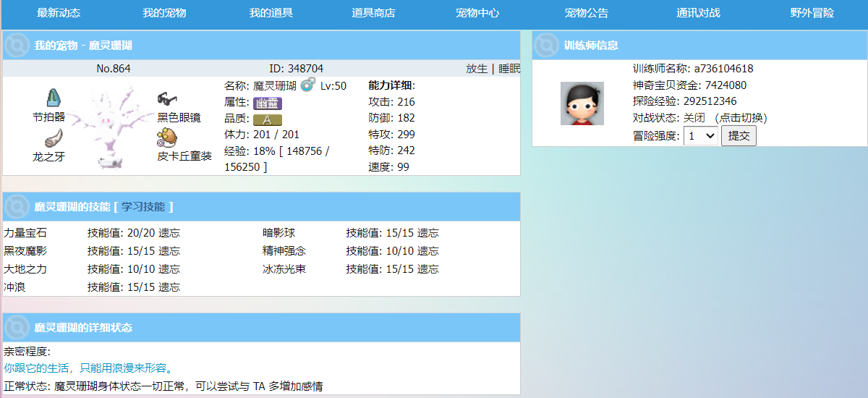The image size is (868, 398).
Task: Click the gender symbol icon beside pet name
Action: [307, 85]
